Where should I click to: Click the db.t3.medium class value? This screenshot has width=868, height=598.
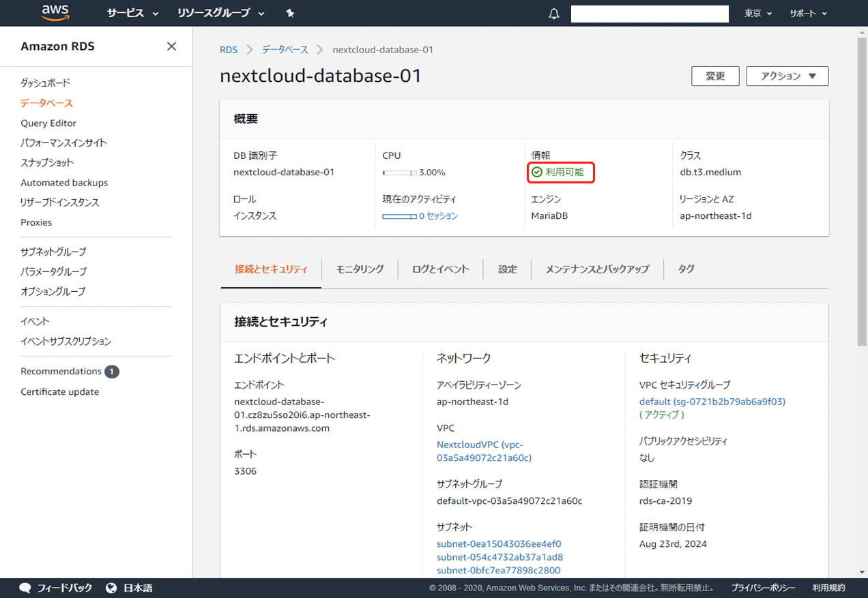(710, 173)
